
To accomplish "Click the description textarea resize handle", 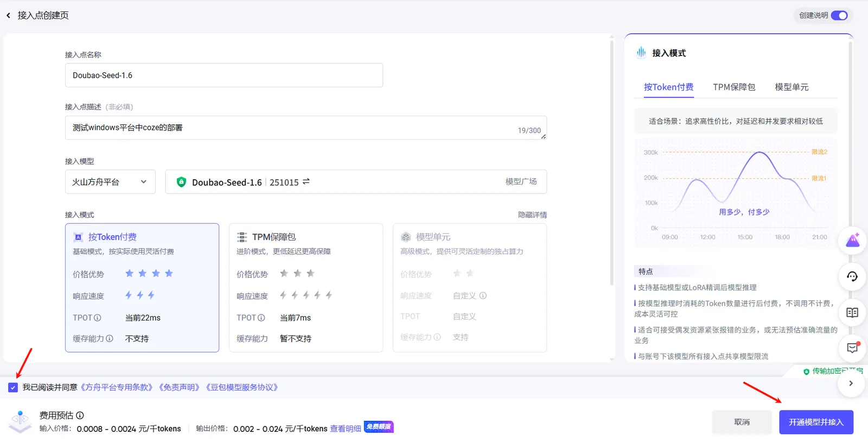I will [x=543, y=136].
